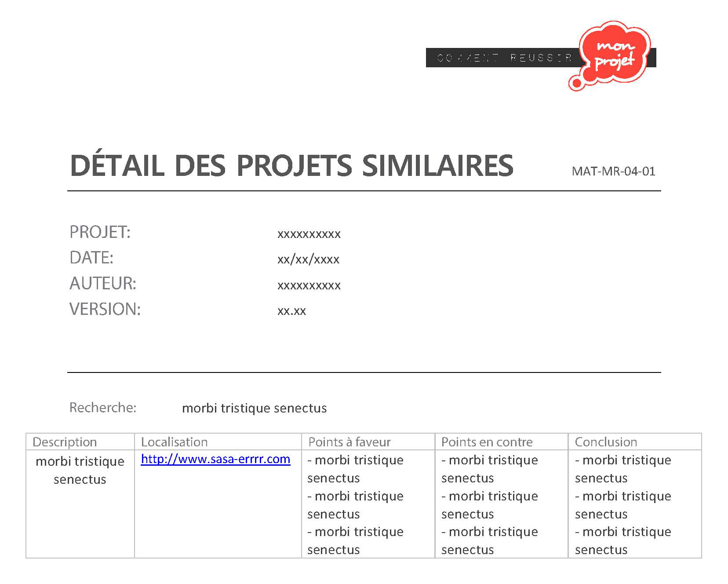The width and height of the screenshot is (728, 584).
Task: Click last bullet under Conclusion column
Action: click(x=623, y=540)
